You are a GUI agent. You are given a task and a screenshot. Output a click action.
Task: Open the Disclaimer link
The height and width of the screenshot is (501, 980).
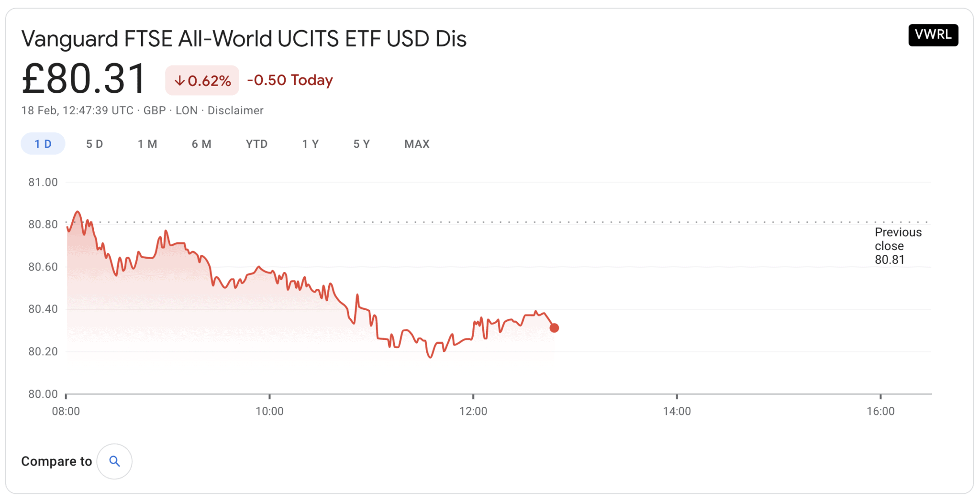(235, 110)
